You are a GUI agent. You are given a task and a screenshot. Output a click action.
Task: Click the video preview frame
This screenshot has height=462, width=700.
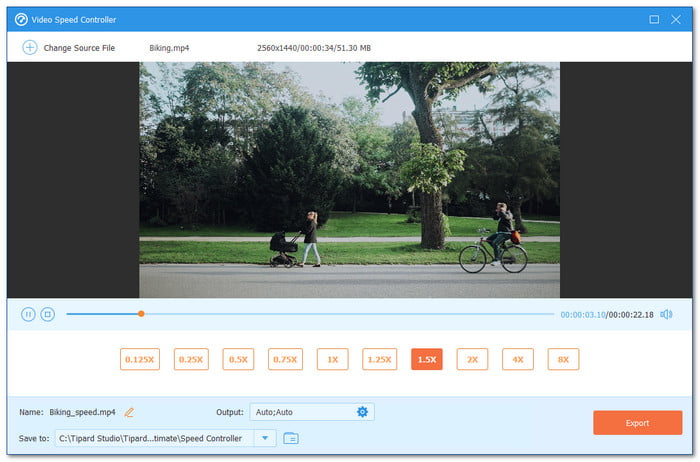[350, 179]
